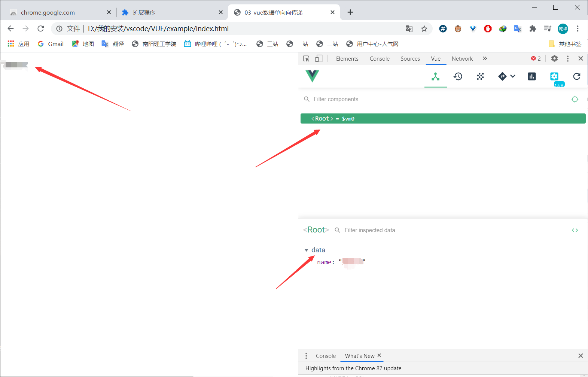588x377 pixels.
Task: Switch to the Network devtools tab
Action: click(462, 59)
